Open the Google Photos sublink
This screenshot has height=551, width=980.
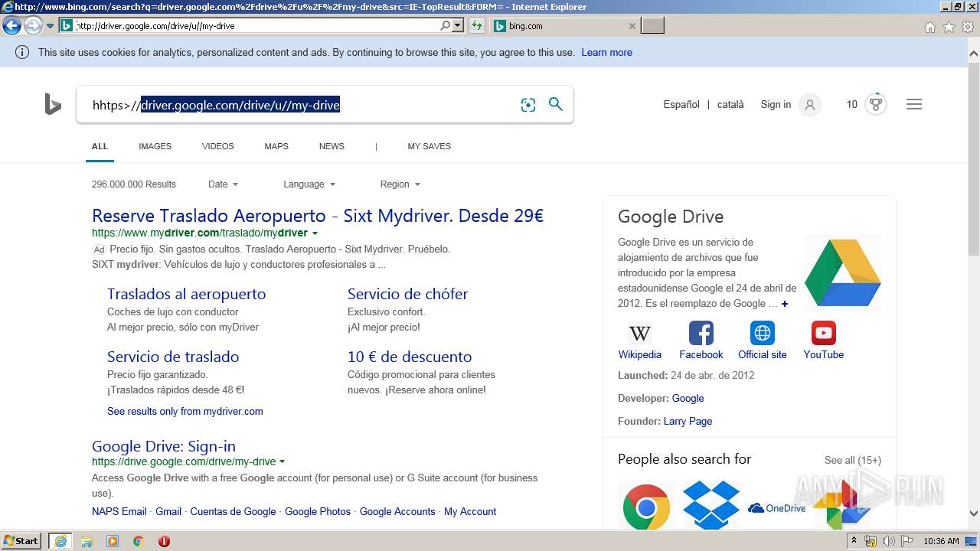click(318, 511)
